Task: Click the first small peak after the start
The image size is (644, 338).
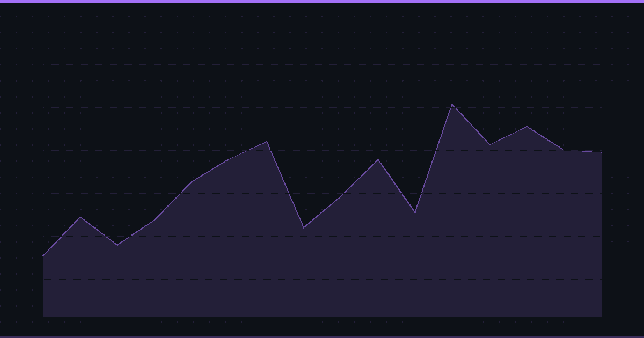Action: 80,217
